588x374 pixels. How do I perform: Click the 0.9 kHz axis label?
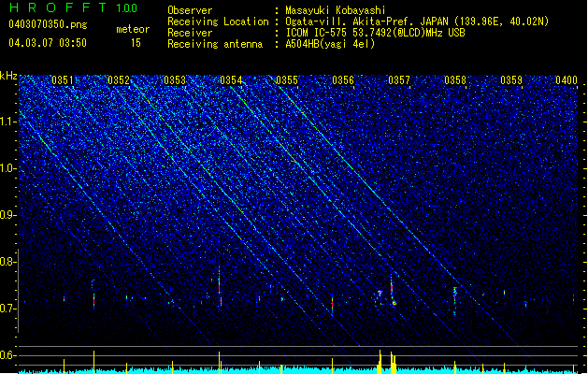[x=8, y=215]
